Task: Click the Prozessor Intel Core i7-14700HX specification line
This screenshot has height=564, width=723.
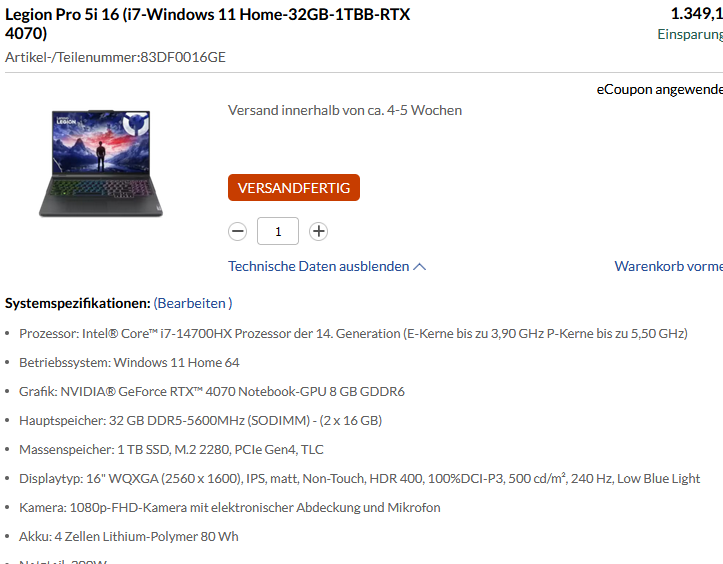Action: point(353,333)
